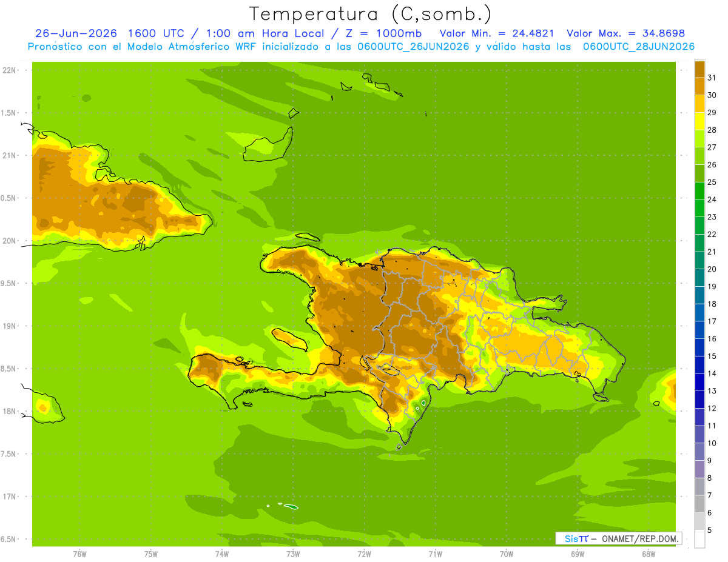Select the '75W' longitude label
Image resolution: width=728 pixels, height=562 pixels.
(151, 554)
